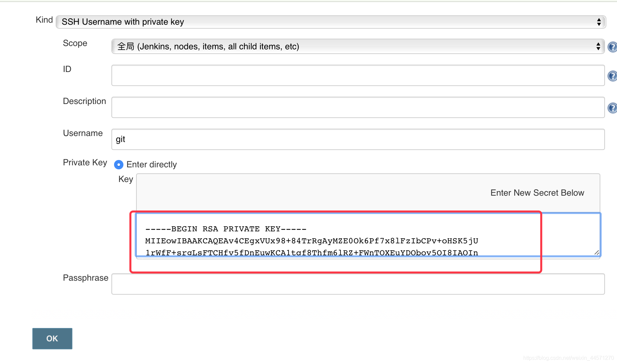617x364 pixels.
Task: Show help for the Description field
Action: coord(612,108)
